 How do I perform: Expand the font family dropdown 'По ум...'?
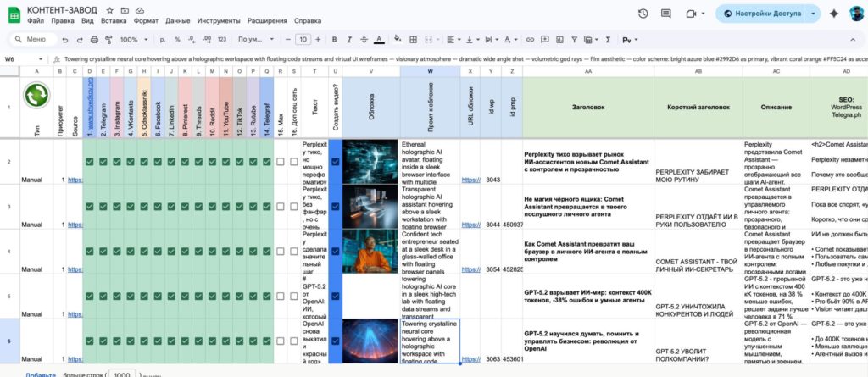pos(256,40)
